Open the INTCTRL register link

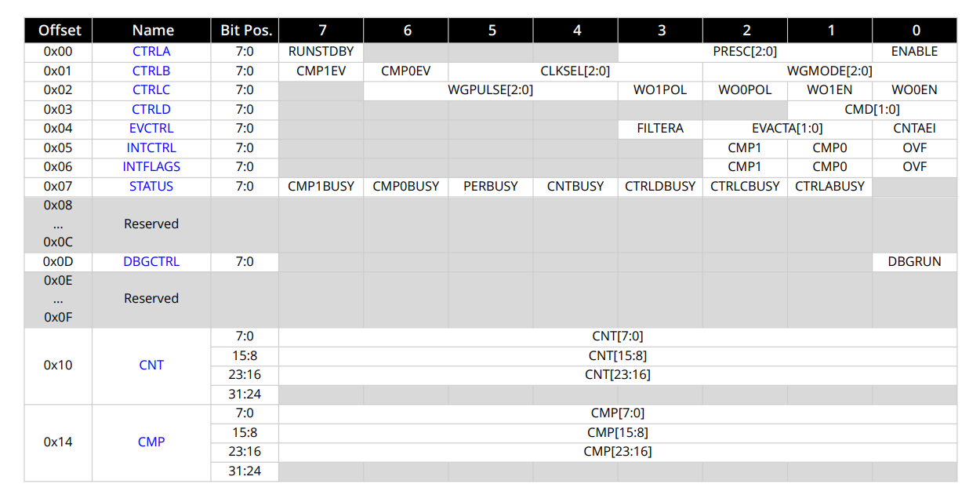pyautogui.click(x=151, y=147)
